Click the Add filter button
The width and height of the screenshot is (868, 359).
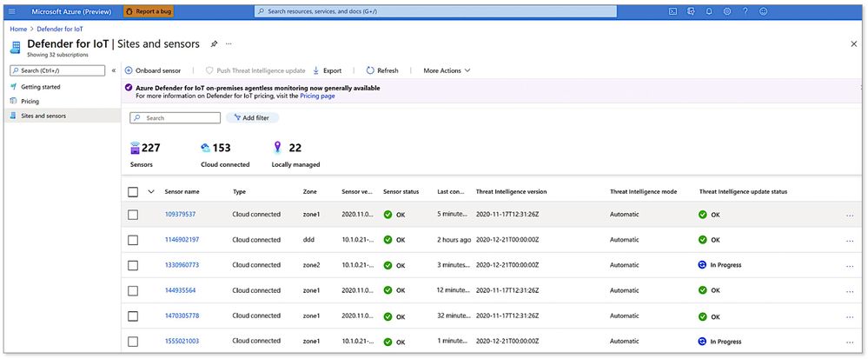(x=252, y=117)
